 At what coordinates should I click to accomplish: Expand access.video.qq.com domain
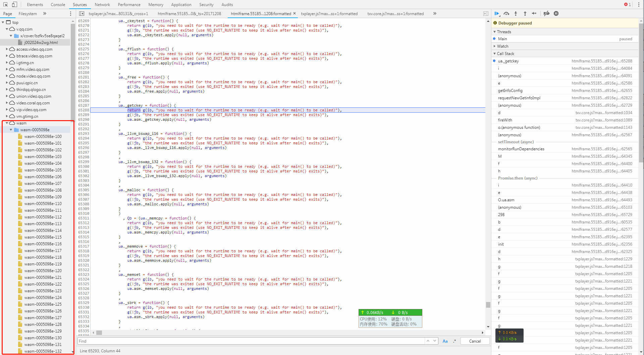7,49
